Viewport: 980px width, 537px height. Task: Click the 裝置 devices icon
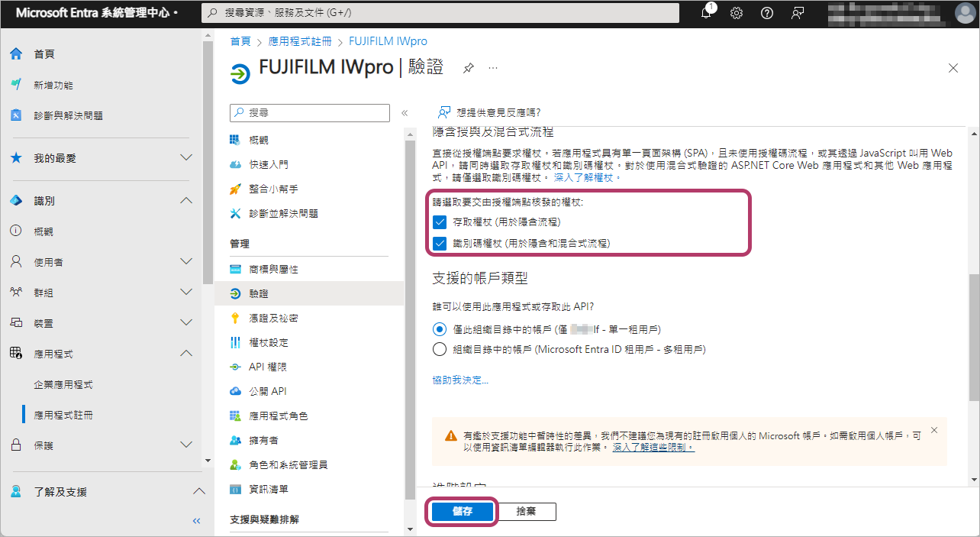pos(16,323)
